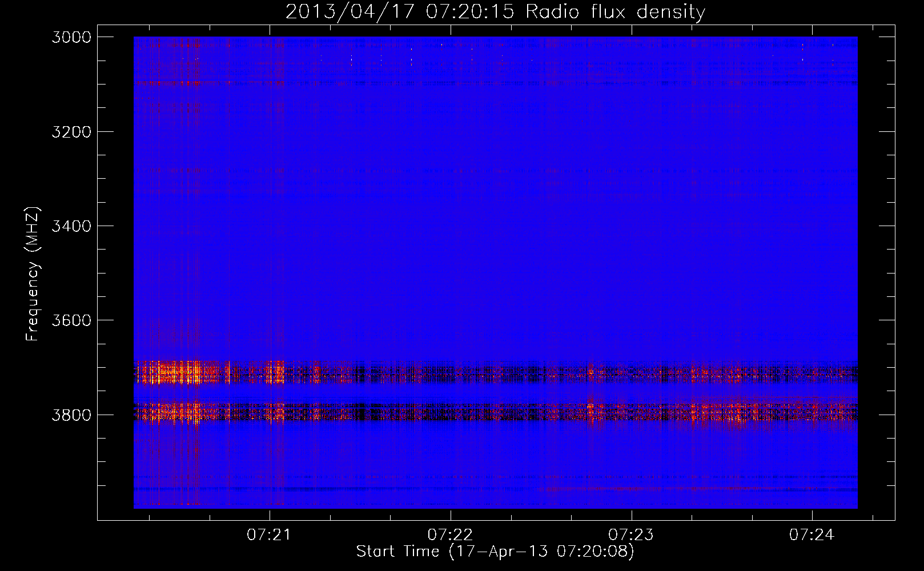
Task: Click the 3200 frequency tick label
Action: click(x=71, y=132)
